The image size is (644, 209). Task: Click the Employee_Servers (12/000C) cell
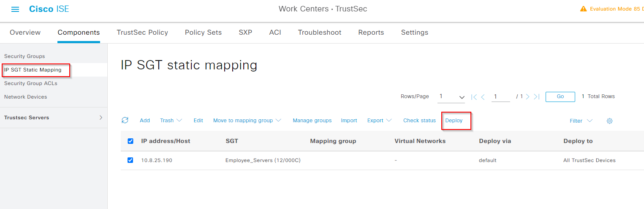click(x=263, y=160)
